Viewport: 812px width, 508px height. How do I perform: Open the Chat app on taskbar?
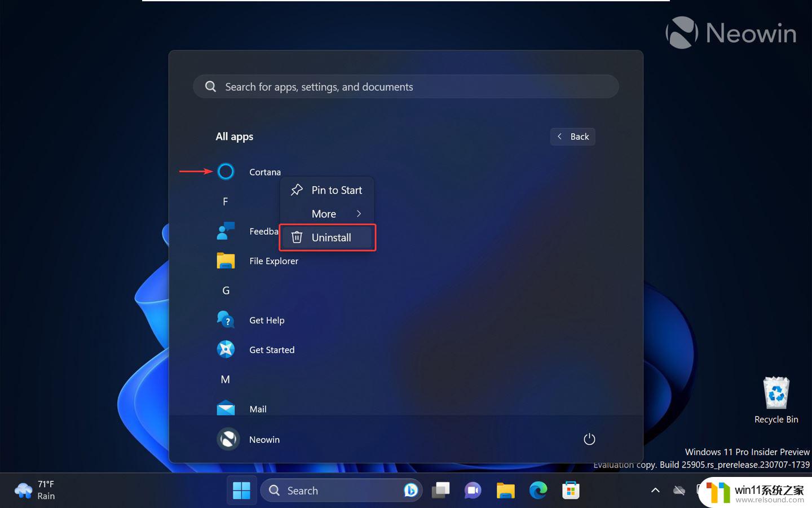click(x=473, y=491)
